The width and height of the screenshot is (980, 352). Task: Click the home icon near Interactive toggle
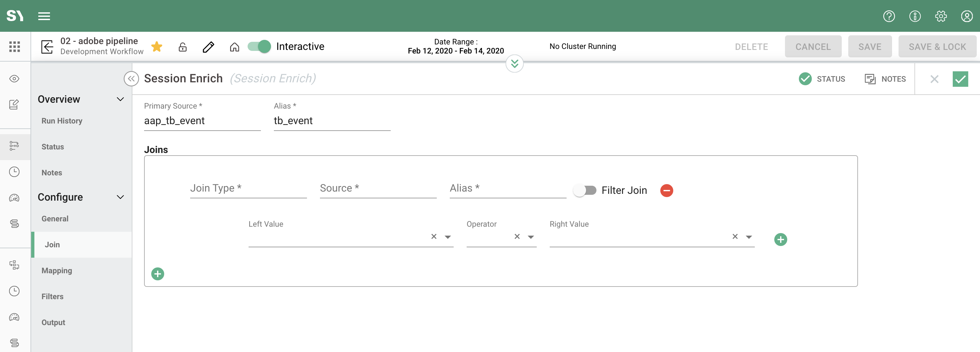234,47
